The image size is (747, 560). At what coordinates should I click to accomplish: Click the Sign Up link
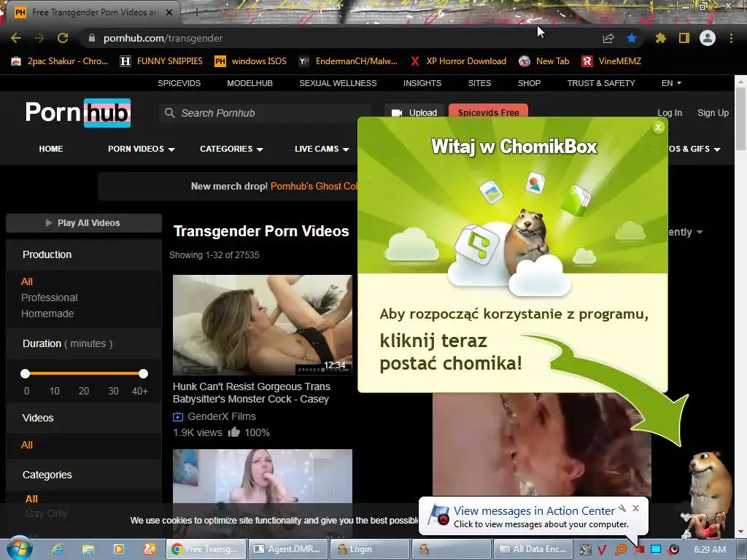click(713, 113)
